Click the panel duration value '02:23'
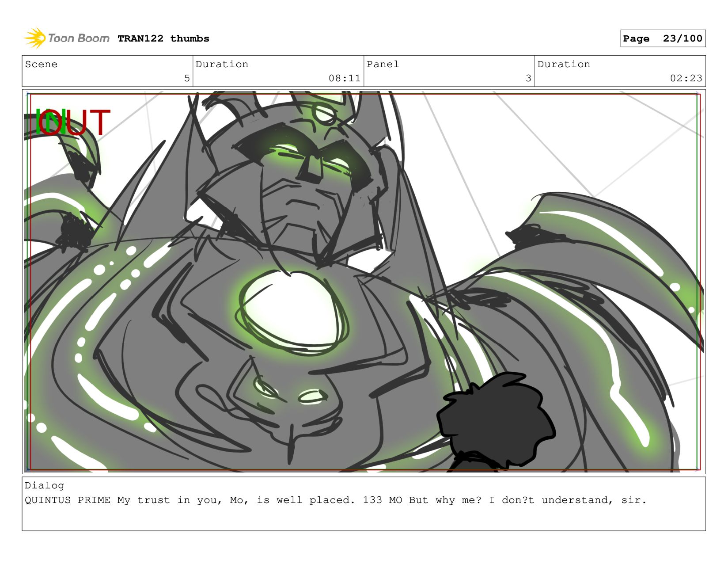The height and width of the screenshot is (564, 728). tap(686, 78)
